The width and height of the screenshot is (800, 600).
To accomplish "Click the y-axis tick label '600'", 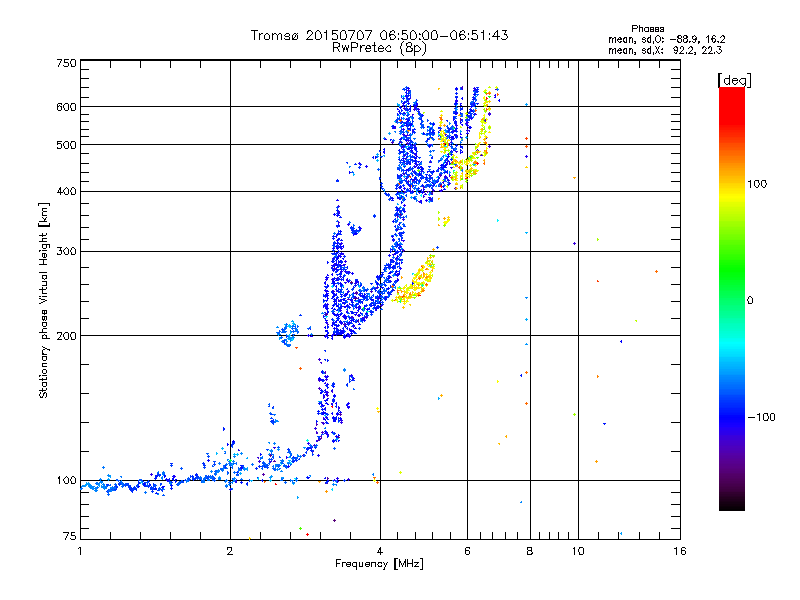I will tap(66, 107).
